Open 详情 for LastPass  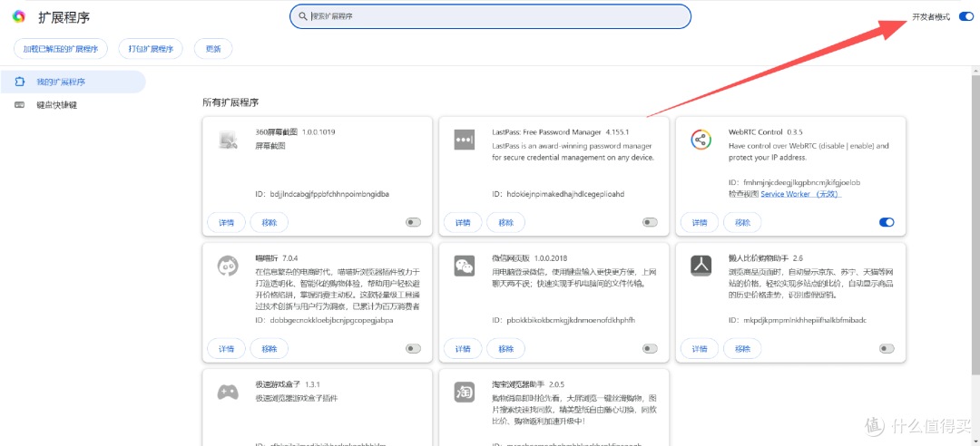click(x=463, y=222)
